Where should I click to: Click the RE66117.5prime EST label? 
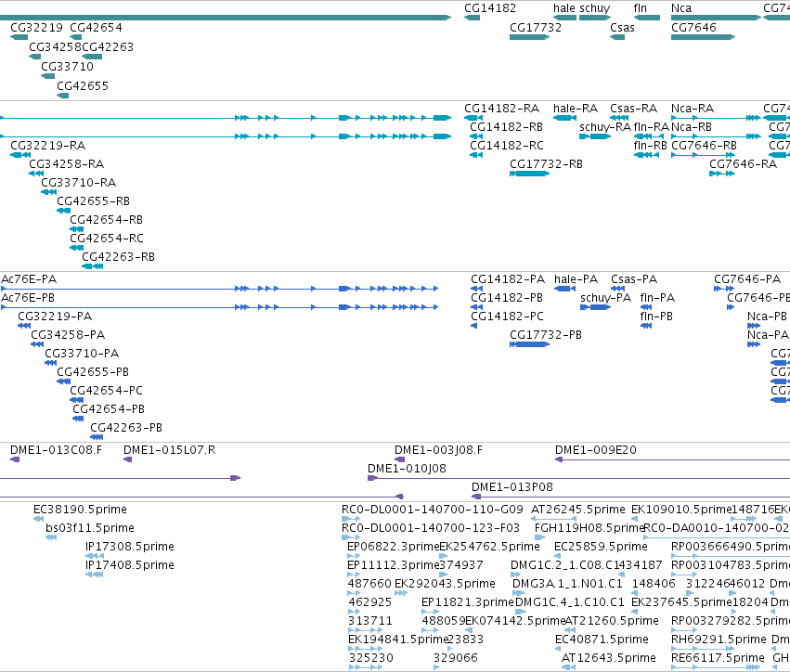point(718,658)
